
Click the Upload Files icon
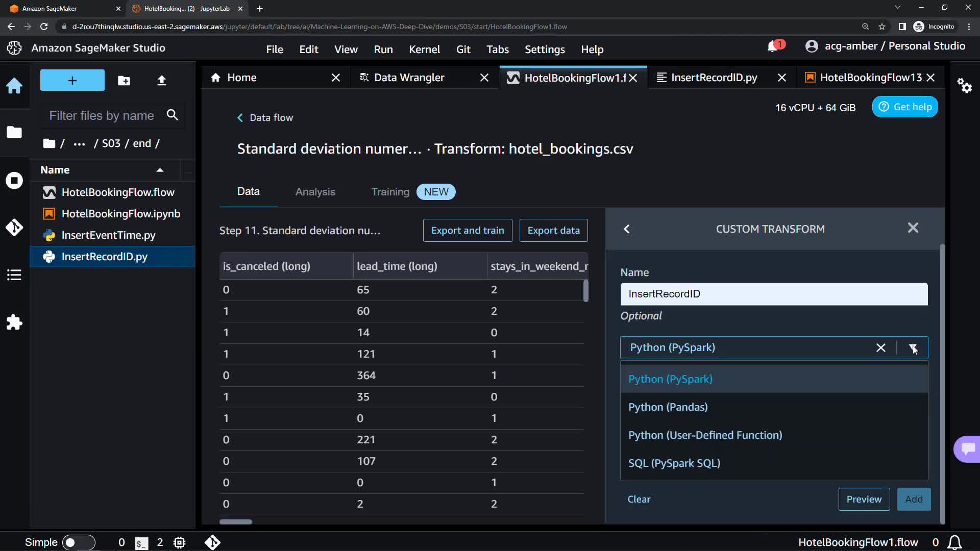(162, 81)
